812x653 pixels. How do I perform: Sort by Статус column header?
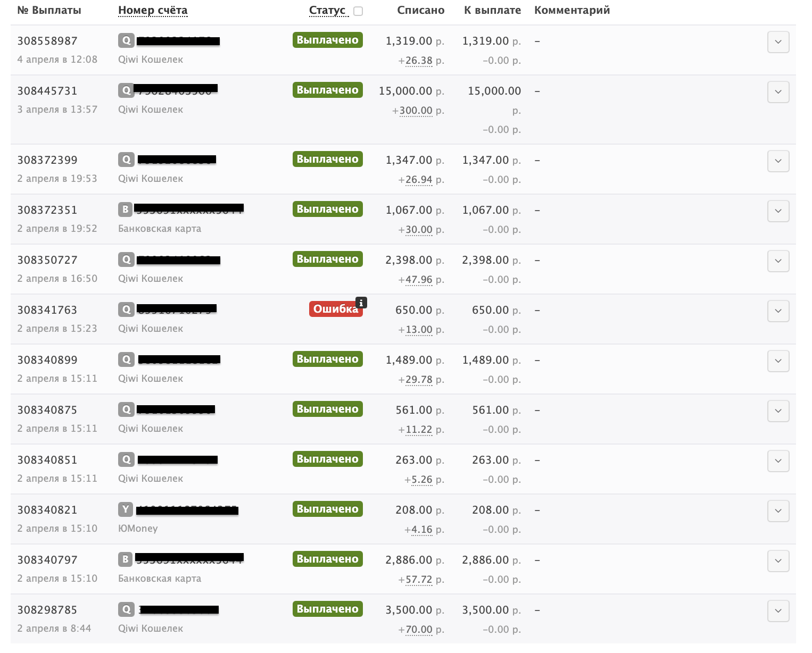[327, 10]
